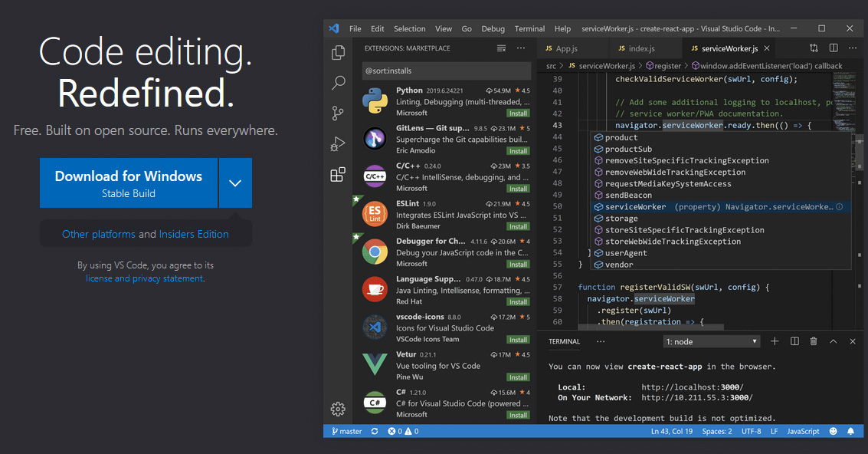This screenshot has width=868, height=454.
Task: Open terminal panel more options ellipsis
Action: (x=601, y=341)
